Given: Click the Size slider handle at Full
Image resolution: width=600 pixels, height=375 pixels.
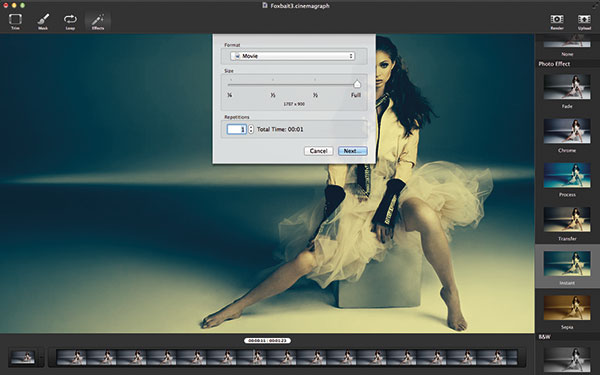Looking at the screenshot, I should (x=357, y=83).
